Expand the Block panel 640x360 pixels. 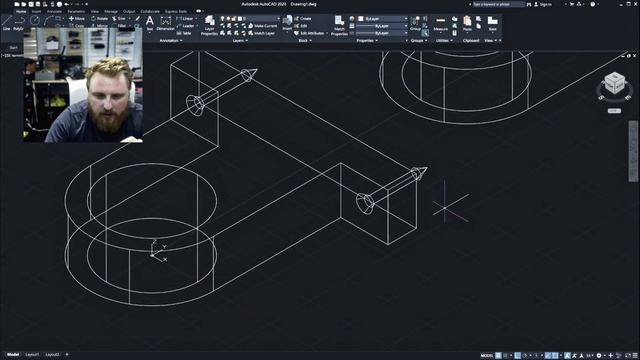tap(305, 40)
